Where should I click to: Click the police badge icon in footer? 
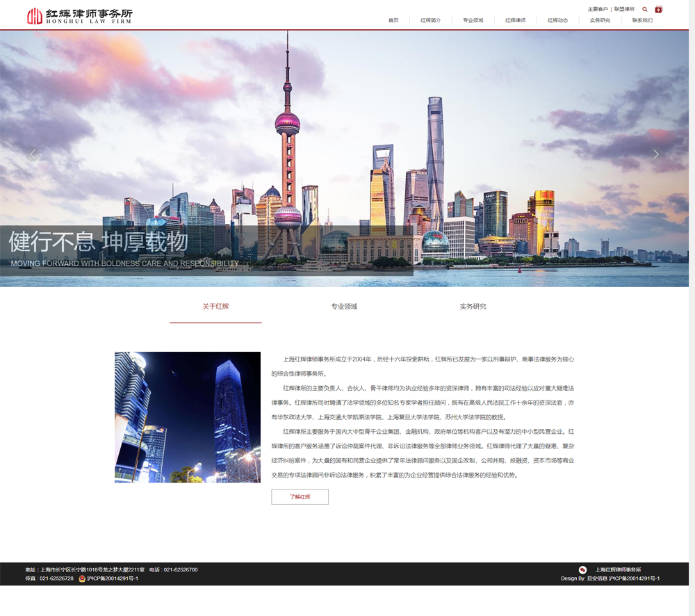point(82,578)
